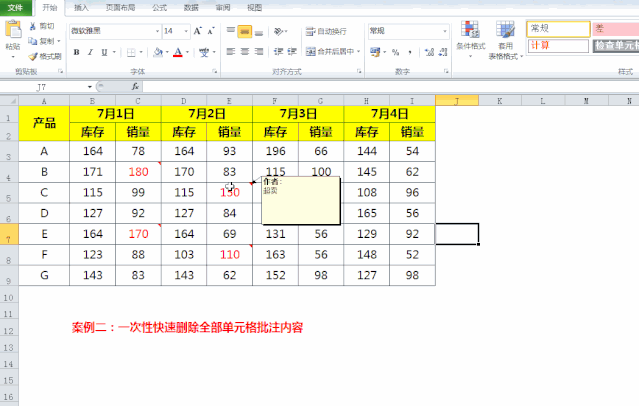
Task: Open the merge cells dropdown arrow
Action: (x=359, y=51)
